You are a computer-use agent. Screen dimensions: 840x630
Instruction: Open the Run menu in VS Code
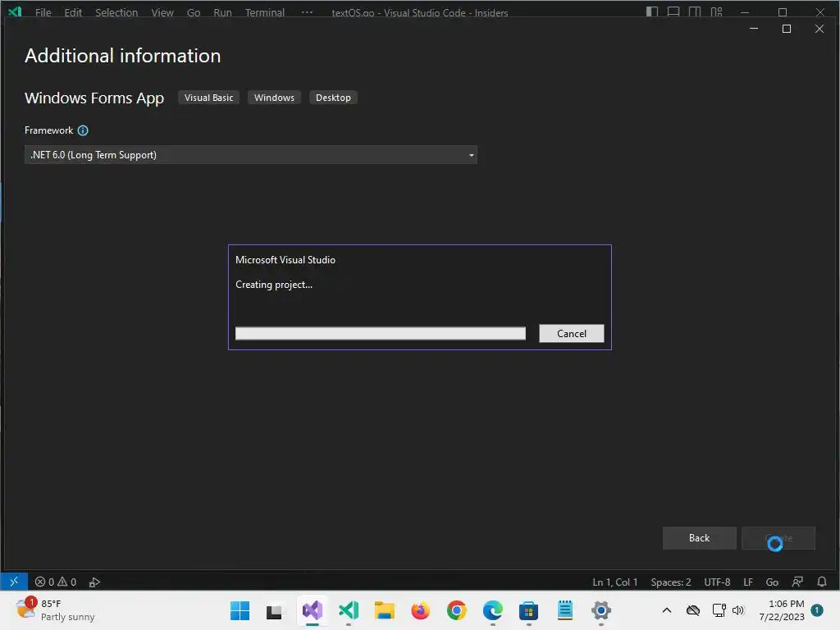[222, 12]
